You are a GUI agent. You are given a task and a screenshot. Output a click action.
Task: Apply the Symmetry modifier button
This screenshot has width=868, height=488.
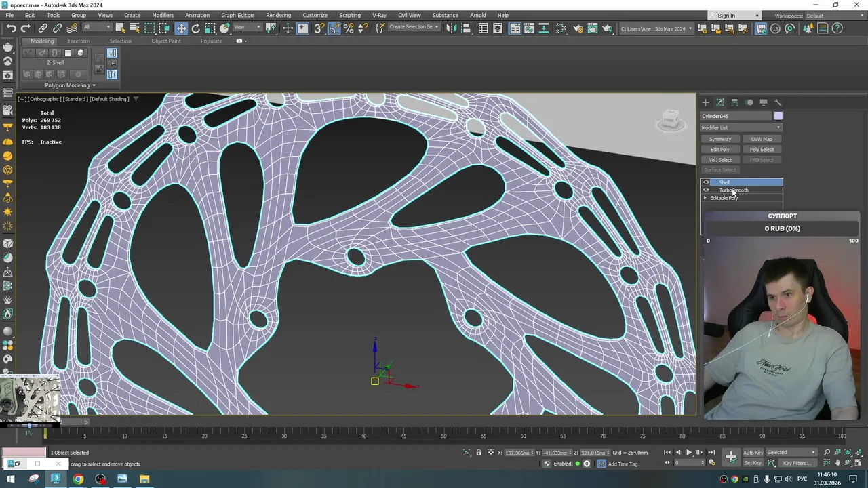(x=720, y=139)
